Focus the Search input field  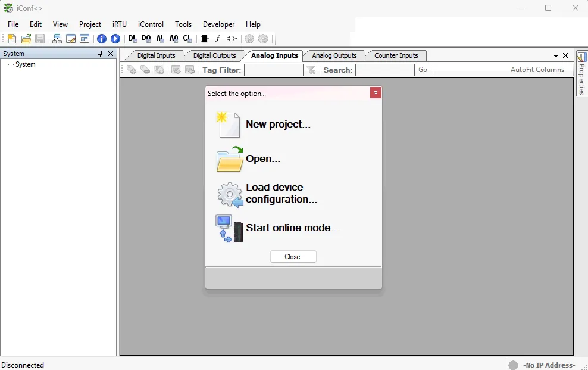(384, 70)
